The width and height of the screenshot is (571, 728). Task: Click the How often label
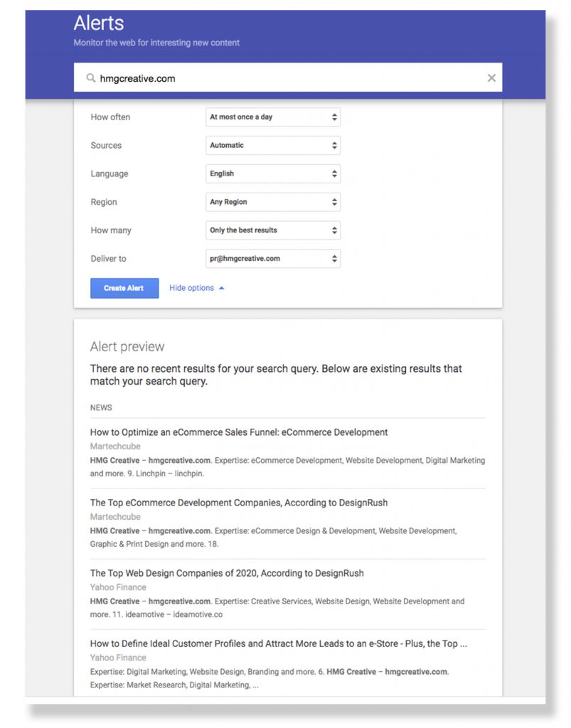pos(110,117)
